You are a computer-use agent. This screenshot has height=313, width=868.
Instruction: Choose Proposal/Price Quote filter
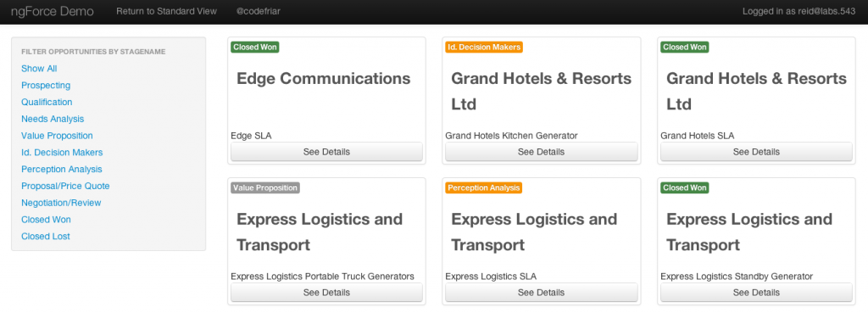pyautogui.click(x=65, y=186)
